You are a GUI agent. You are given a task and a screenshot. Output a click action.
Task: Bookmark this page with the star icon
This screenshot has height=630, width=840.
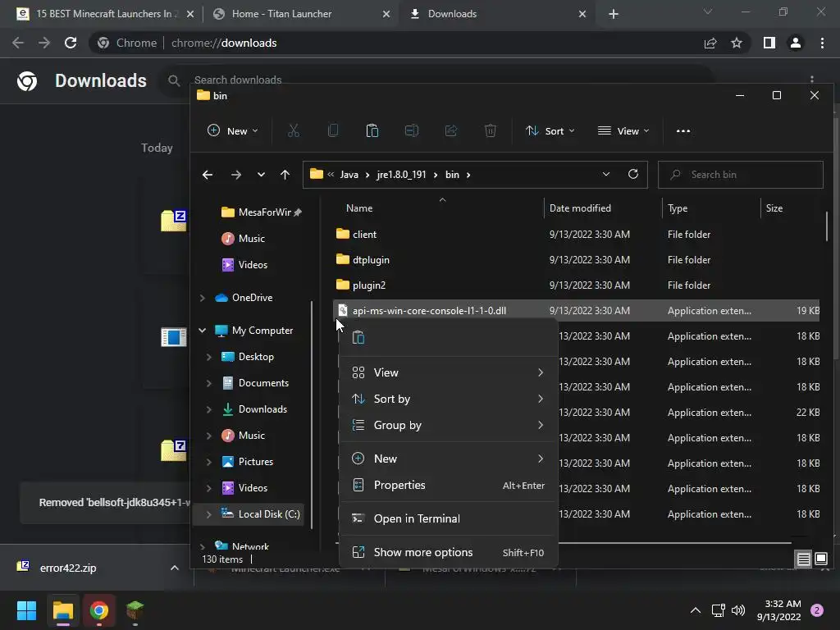[x=737, y=43]
